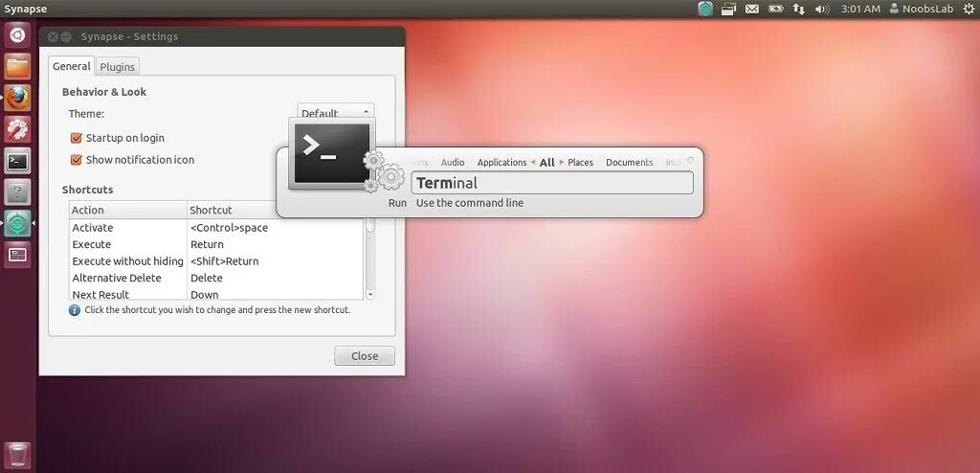
Task: Select the All category in Synapse
Action: point(546,162)
